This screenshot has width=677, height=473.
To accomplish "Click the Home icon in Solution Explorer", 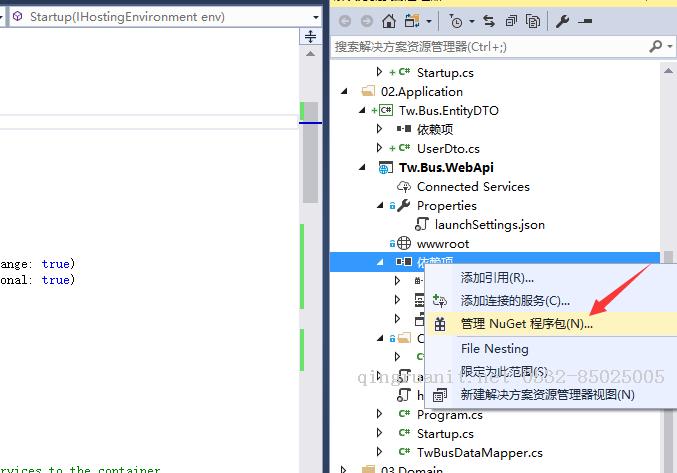I will click(389, 21).
